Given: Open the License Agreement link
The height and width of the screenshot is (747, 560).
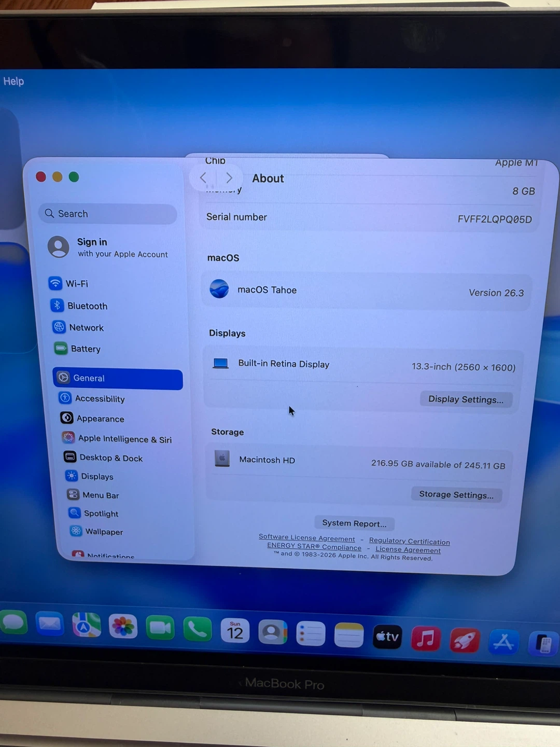Looking at the screenshot, I should [x=408, y=549].
